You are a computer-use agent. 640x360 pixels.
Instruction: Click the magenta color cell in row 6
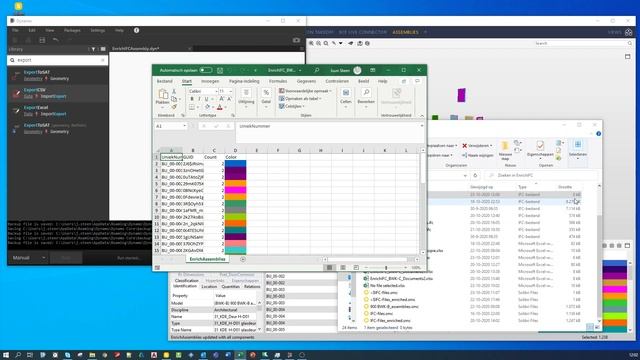pyautogui.click(x=236, y=190)
